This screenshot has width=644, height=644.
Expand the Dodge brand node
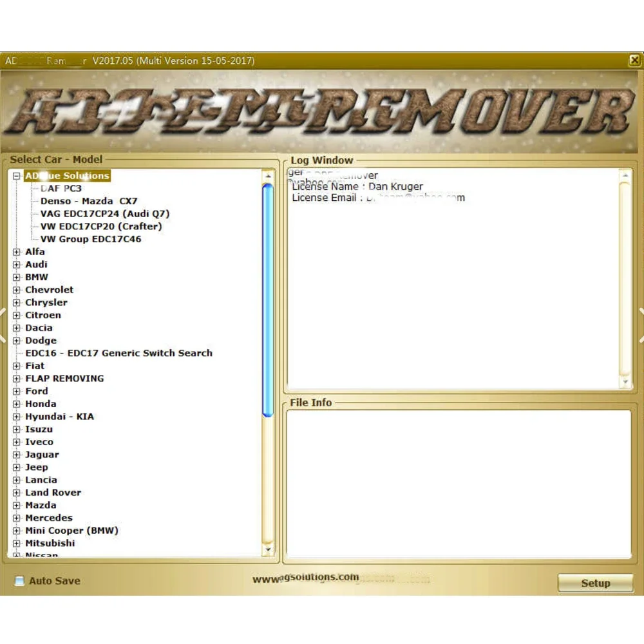coord(17,341)
